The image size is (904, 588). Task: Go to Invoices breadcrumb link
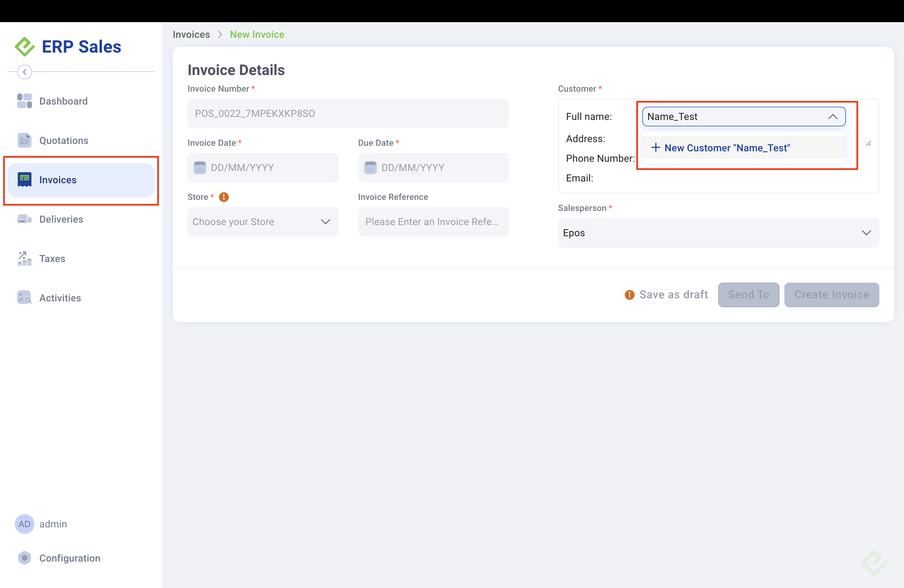[x=191, y=34]
